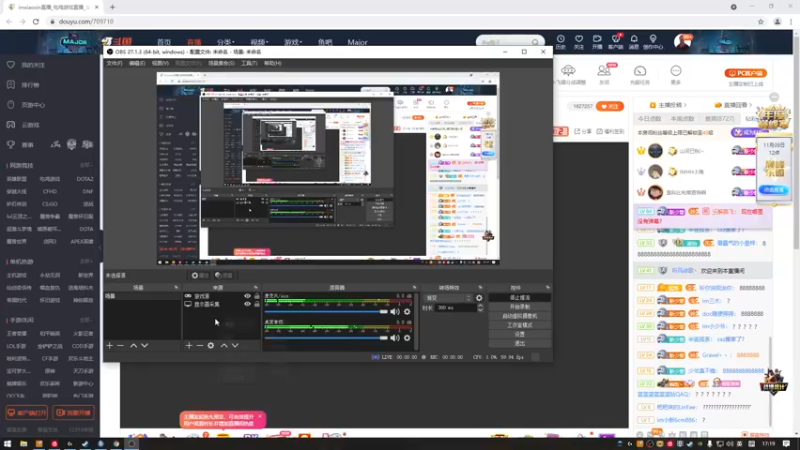Image resolution: width=800 pixels, height=450 pixels.
Task: Open the OBS Edit menu
Action: [x=137, y=63]
